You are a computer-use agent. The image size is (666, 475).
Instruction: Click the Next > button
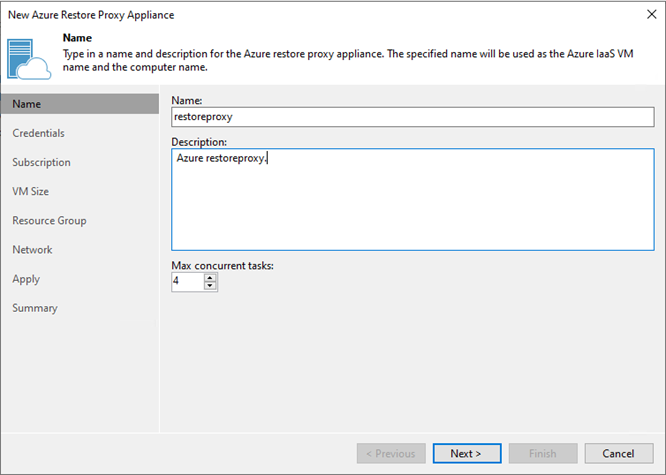pyautogui.click(x=467, y=454)
